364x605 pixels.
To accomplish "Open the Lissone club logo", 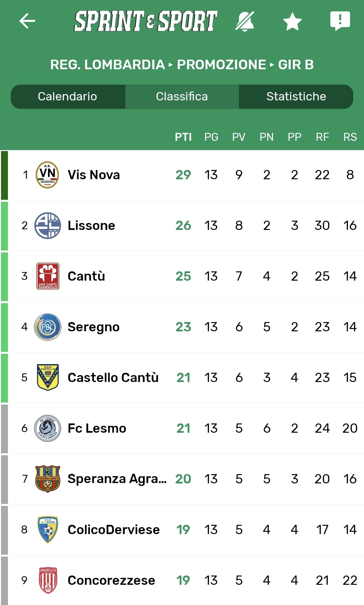I will pyautogui.click(x=48, y=226).
